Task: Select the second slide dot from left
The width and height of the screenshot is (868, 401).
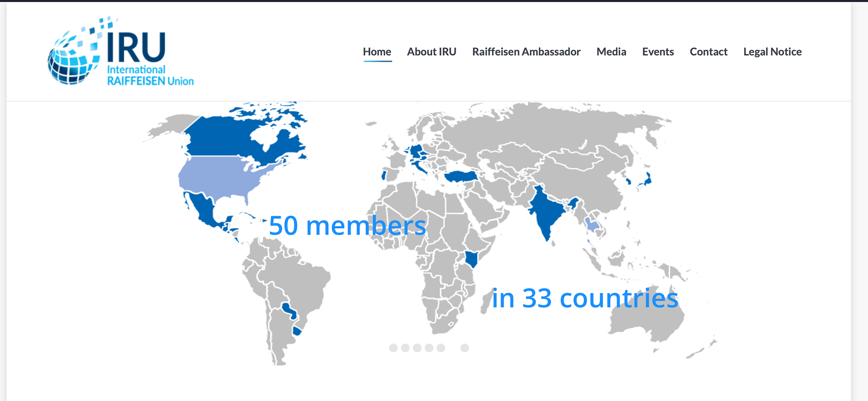Action: [x=405, y=348]
